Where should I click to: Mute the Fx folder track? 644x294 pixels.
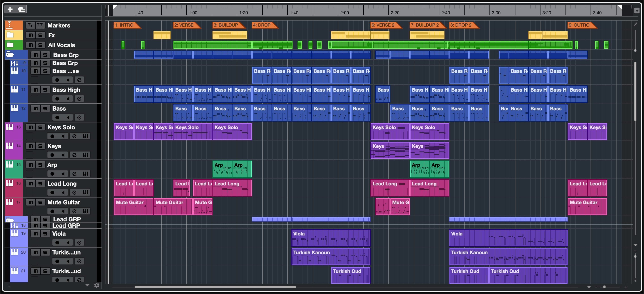tap(30, 35)
